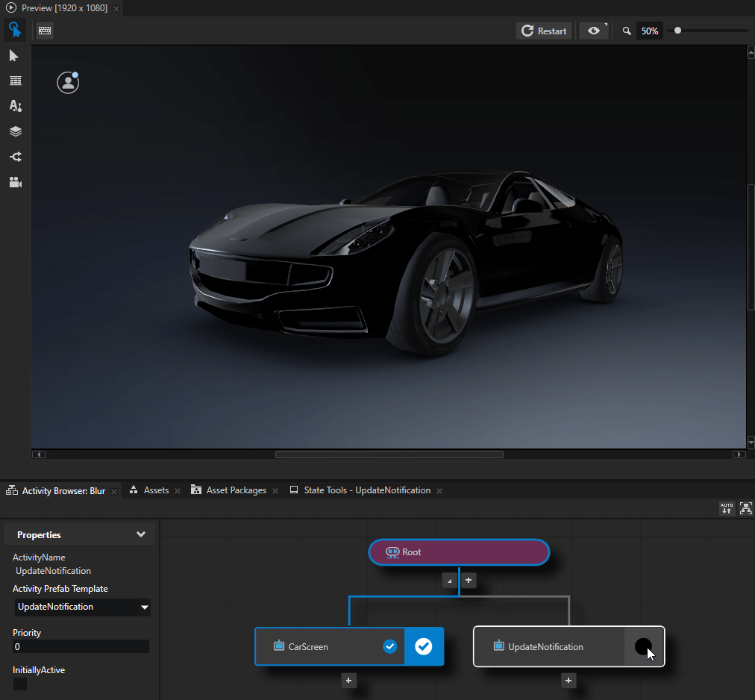Open the layers view tool
The height and width of the screenshot is (700, 755).
pyautogui.click(x=14, y=131)
